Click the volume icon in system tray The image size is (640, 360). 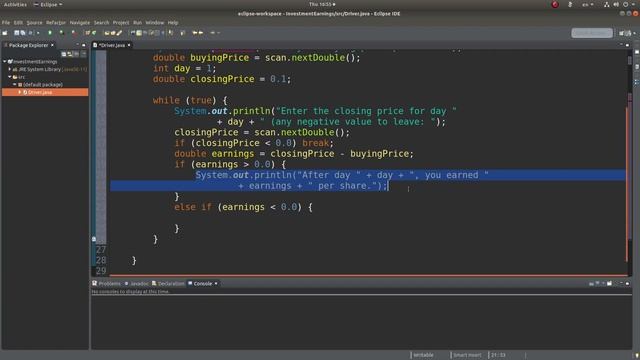[616, 4]
